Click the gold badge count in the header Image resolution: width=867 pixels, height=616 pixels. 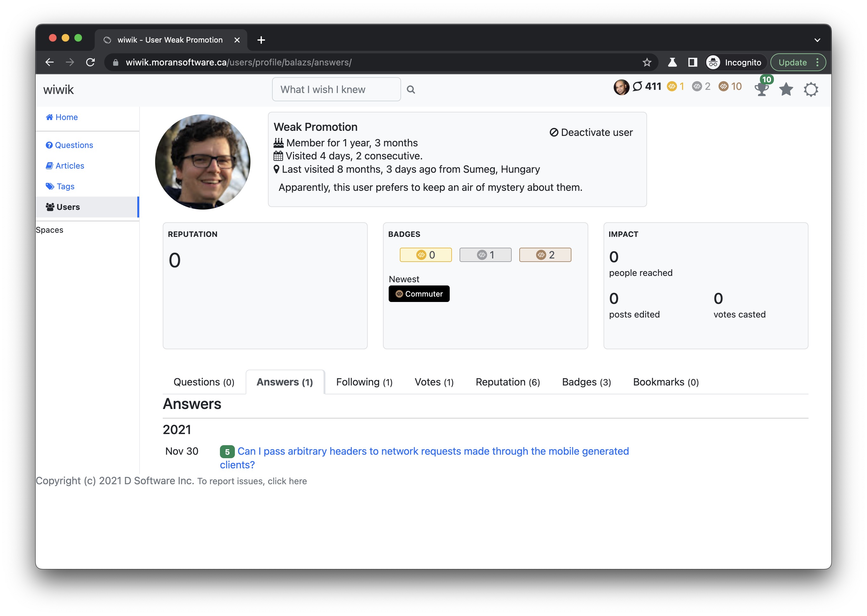pyautogui.click(x=675, y=86)
